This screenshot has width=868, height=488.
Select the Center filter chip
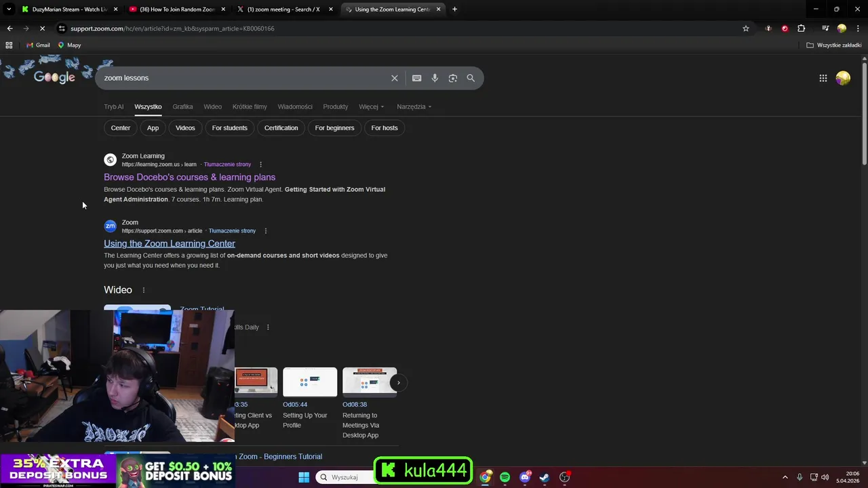pos(121,127)
